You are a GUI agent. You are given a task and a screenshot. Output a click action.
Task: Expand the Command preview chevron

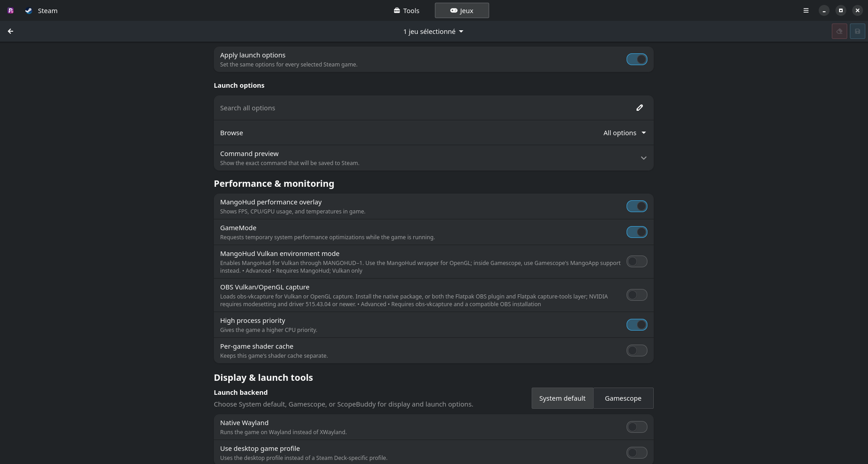pyautogui.click(x=643, y=158)
